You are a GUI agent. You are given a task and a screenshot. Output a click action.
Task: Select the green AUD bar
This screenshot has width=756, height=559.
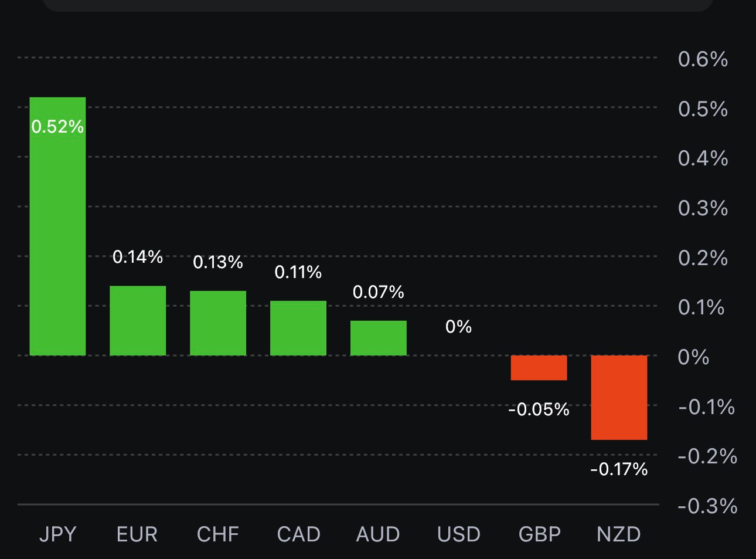(x=379, y=338)
